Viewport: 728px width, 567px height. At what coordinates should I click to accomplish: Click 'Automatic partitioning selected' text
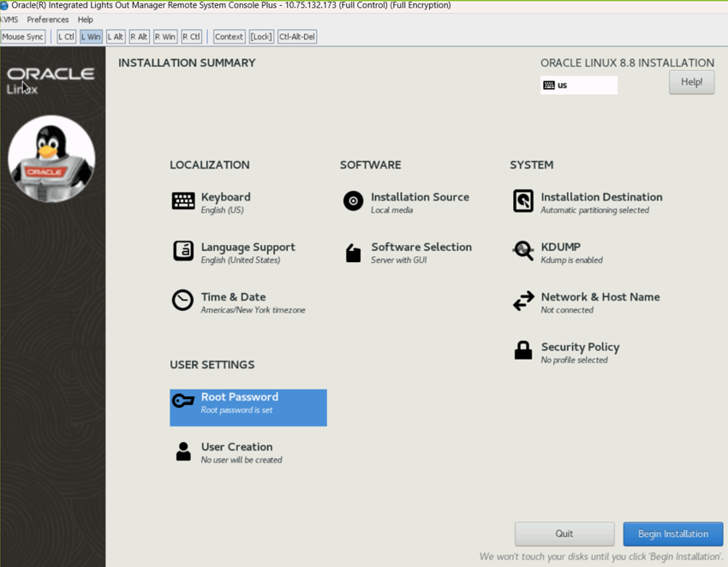click(594, 211)
